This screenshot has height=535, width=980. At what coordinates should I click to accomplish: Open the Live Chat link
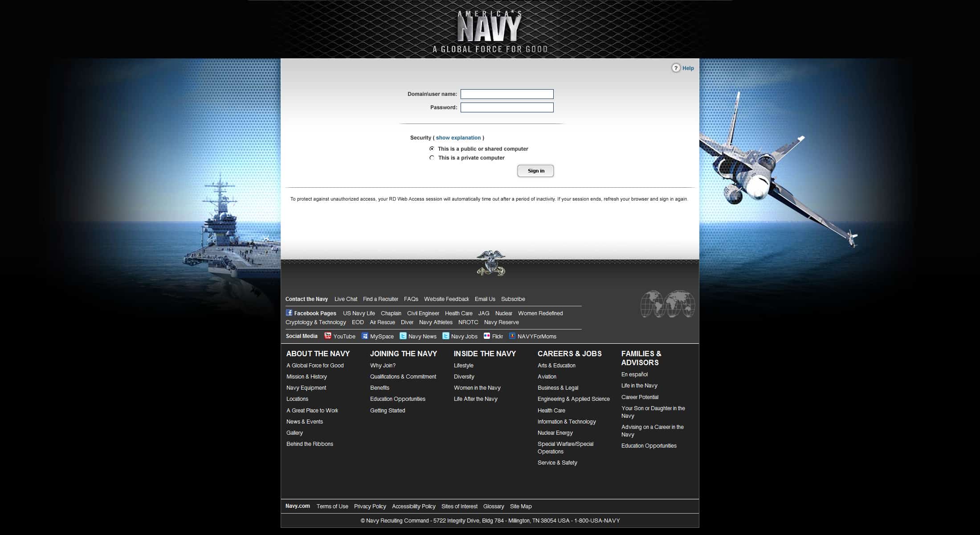(x=346, y=299)
